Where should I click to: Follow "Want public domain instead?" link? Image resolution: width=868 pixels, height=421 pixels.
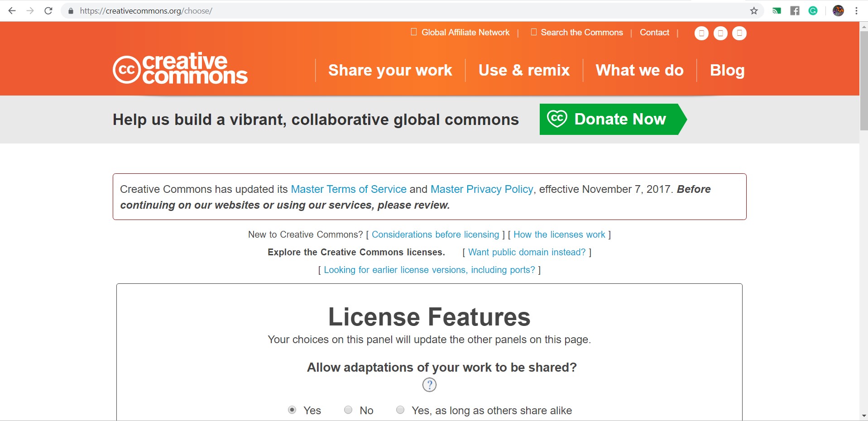527,252
